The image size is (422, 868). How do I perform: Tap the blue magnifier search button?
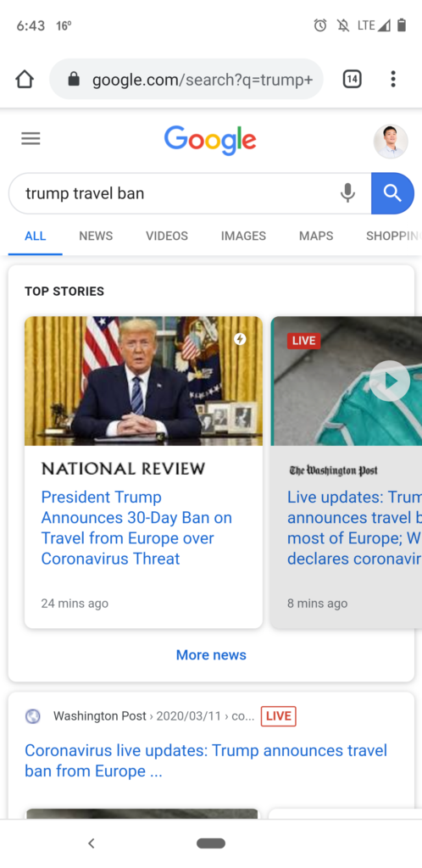tap(392, 193)
